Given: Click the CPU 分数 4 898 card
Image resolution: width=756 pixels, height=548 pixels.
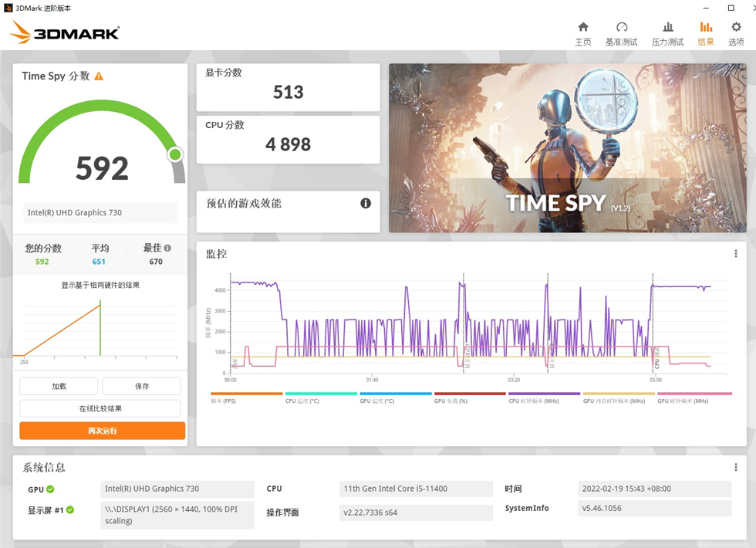Looking at the screenshot, I should (288, 140).
